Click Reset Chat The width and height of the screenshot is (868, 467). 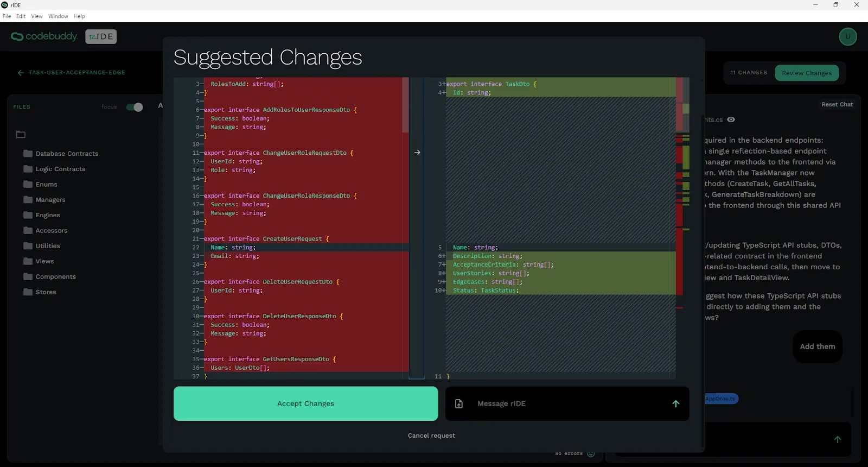[x=837, y=104]
